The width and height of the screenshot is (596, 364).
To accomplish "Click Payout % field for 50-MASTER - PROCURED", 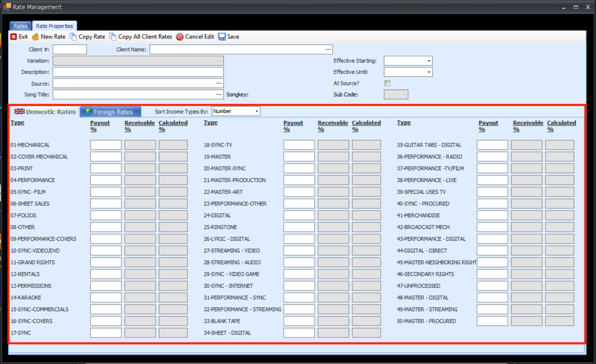I will pyautogui.click(x=492, y=321).
